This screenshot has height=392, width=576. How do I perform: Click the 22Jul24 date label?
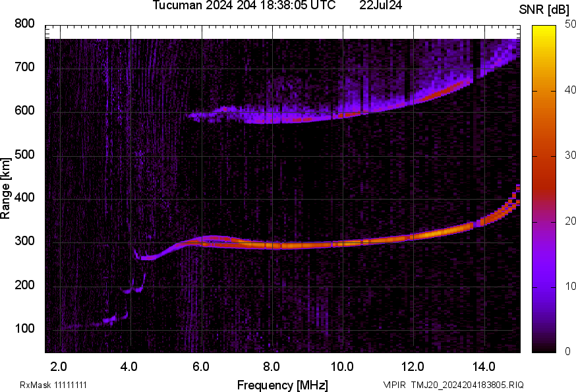tap(381, 6)
